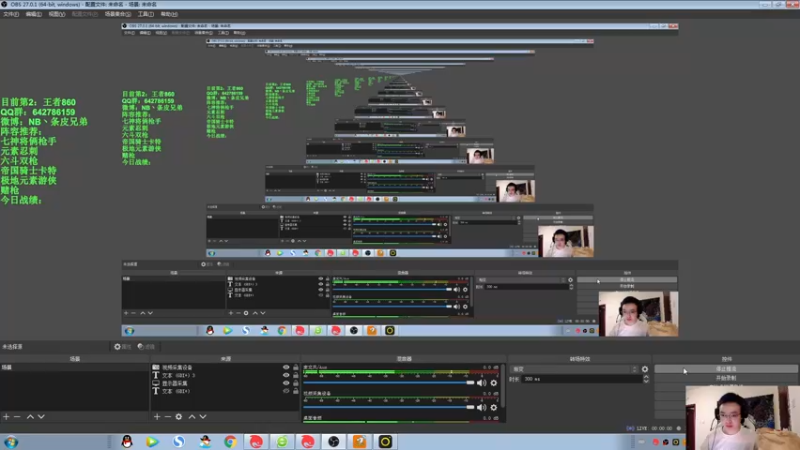The height and width of the screenshot is (450, 800).
Task: Open the 渐变 transition dropdown
Action: 574,369
